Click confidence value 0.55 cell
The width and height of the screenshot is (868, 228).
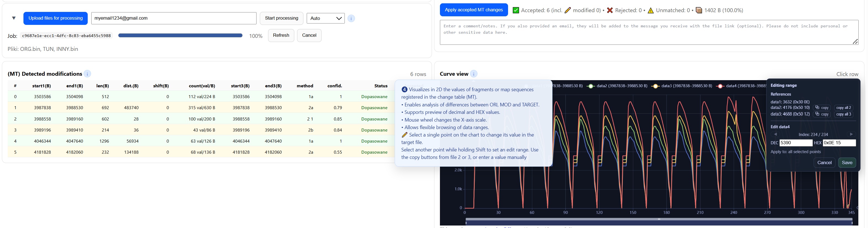pyautogui.click(x=338, y=152)
